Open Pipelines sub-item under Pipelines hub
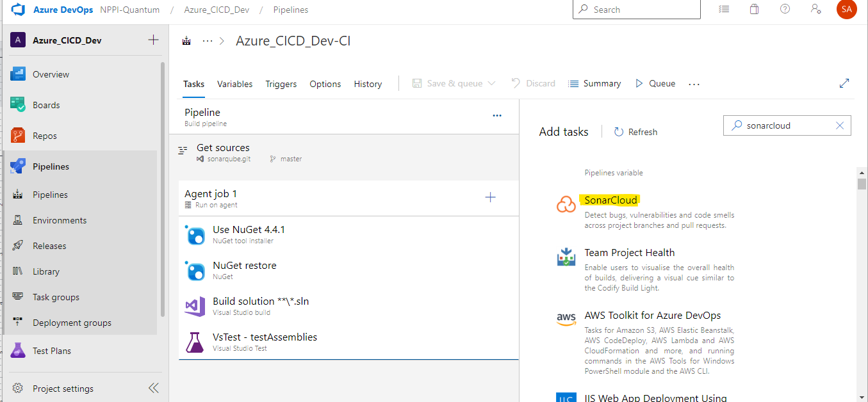 click(x=50, y=195)
